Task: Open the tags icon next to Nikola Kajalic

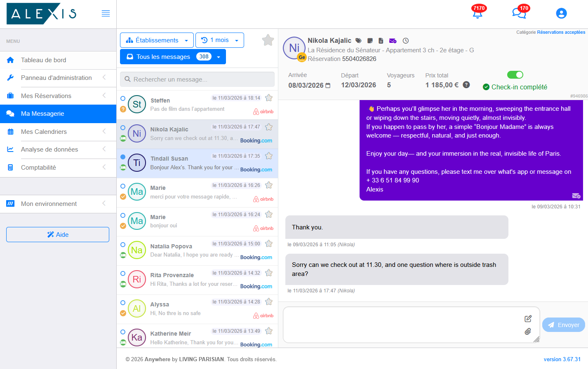Action: [x=358, y=40]
